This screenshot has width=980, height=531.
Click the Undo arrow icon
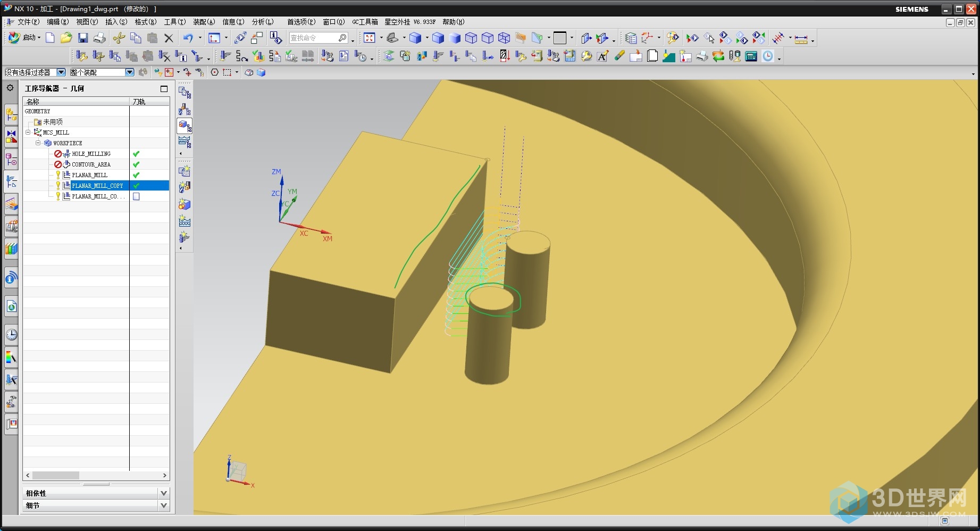click(188, 38)
